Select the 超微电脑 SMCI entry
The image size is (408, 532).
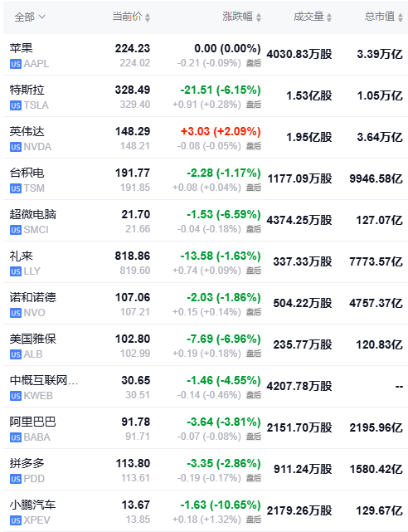click(x=206, y=221)
